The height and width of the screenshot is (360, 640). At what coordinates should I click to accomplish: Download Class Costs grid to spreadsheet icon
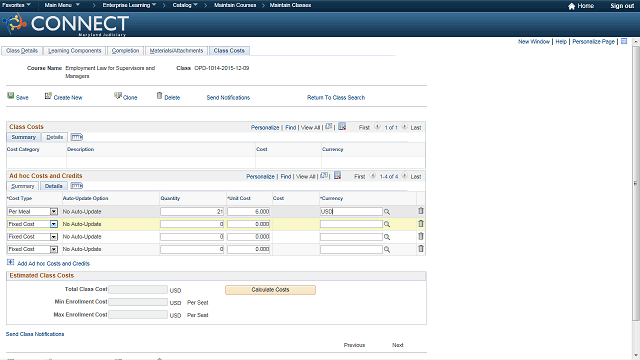point(342,127)
